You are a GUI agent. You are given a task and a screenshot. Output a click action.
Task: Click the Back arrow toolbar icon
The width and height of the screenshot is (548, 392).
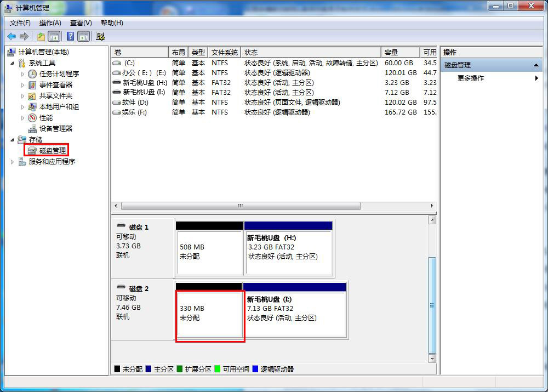pos(12,36)
